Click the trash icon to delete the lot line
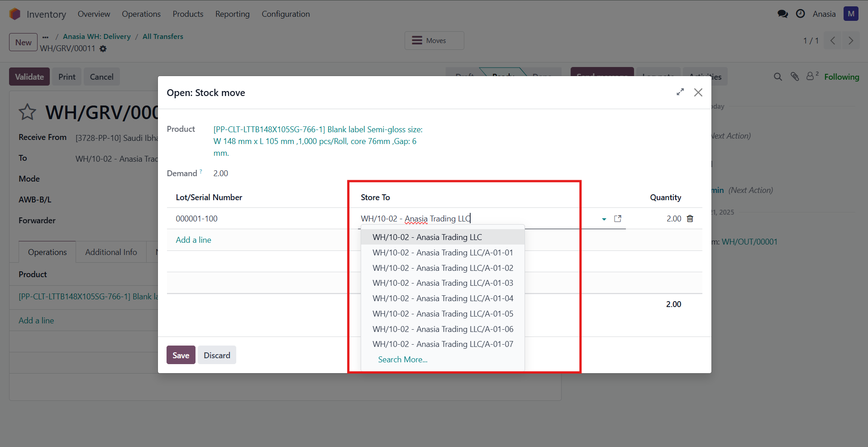The width and height of the screenshot is (868, 447). 690,219
